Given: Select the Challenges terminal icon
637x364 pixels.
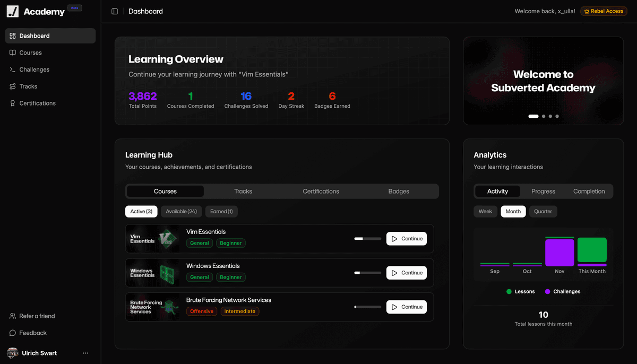Looking at the screenshot, I should (12, 70).
